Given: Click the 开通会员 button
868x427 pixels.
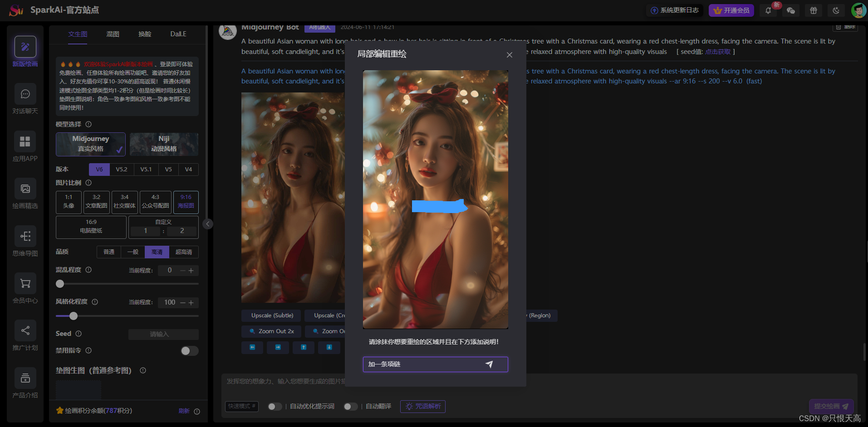Looking at the screenshot, I should tap(731, 10).
